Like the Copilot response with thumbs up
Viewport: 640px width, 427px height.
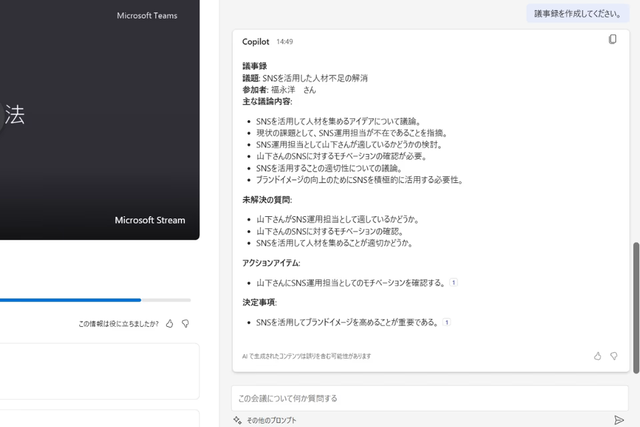pyautogui.click(x=598, y=356)
